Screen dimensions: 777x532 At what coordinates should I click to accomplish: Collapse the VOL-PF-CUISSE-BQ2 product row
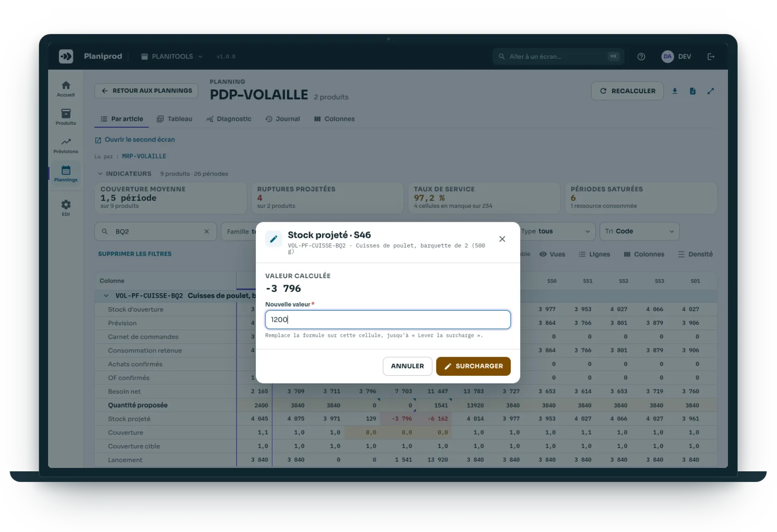(106, 296)
